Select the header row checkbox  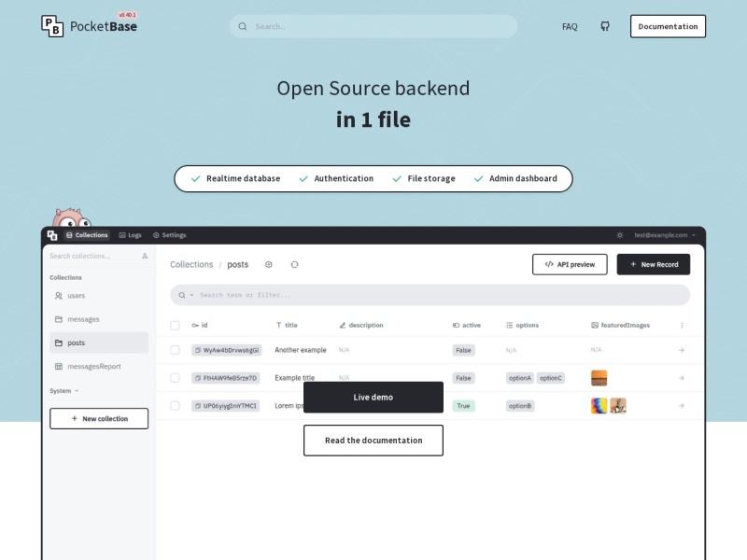coord(175,325)
